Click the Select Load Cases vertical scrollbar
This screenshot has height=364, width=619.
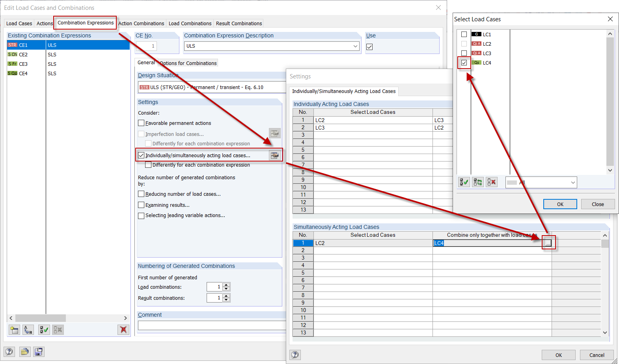tap(610, 102)
